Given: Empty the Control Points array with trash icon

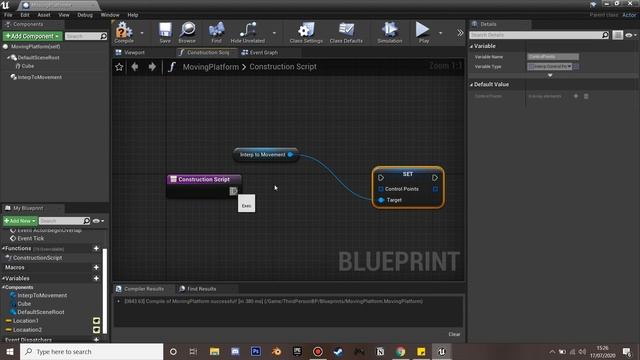Looking at the screenshot, I should (586, 96).
